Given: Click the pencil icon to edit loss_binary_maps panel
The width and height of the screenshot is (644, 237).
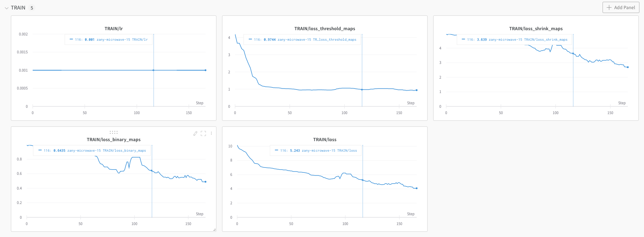Looking at the screenshot, I should [195, 133].
